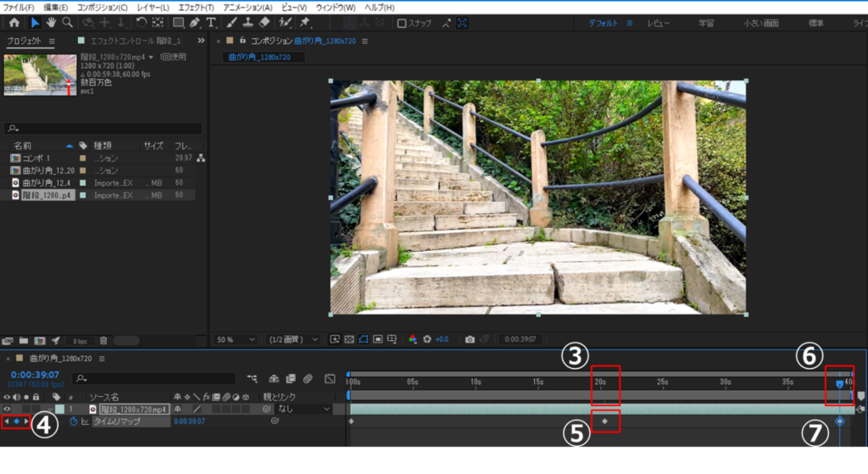The height and width of the screenshot is (474, 868).
Task: Select the Brush tool
Action: tap(231, 23)
